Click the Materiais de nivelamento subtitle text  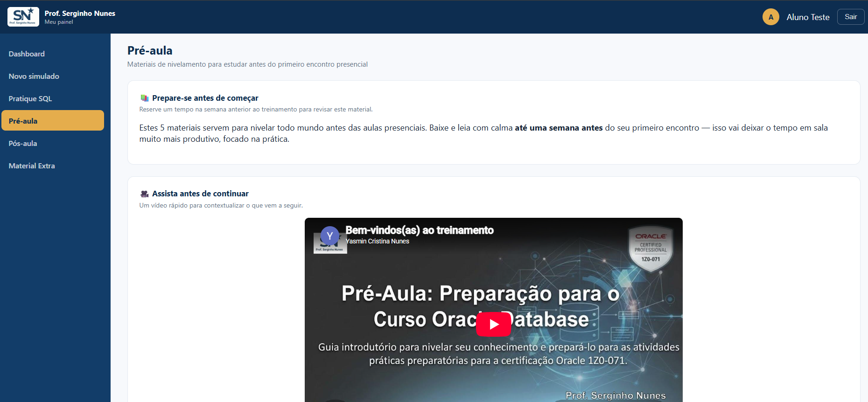247,64
